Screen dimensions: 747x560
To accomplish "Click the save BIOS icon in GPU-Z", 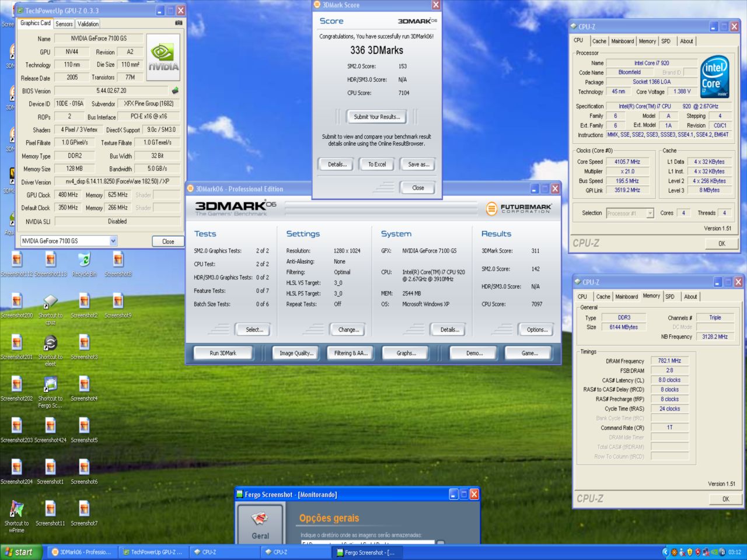I will tap(174, 90).
